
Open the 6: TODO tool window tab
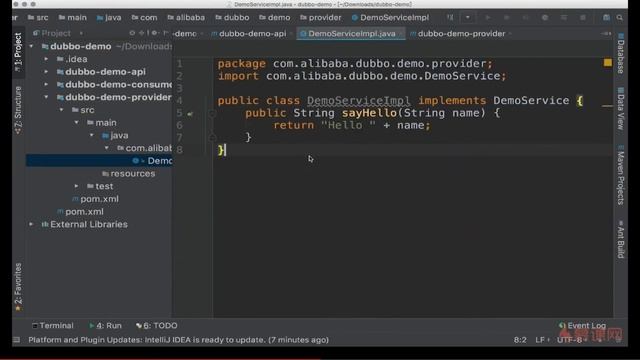(157, 326)
